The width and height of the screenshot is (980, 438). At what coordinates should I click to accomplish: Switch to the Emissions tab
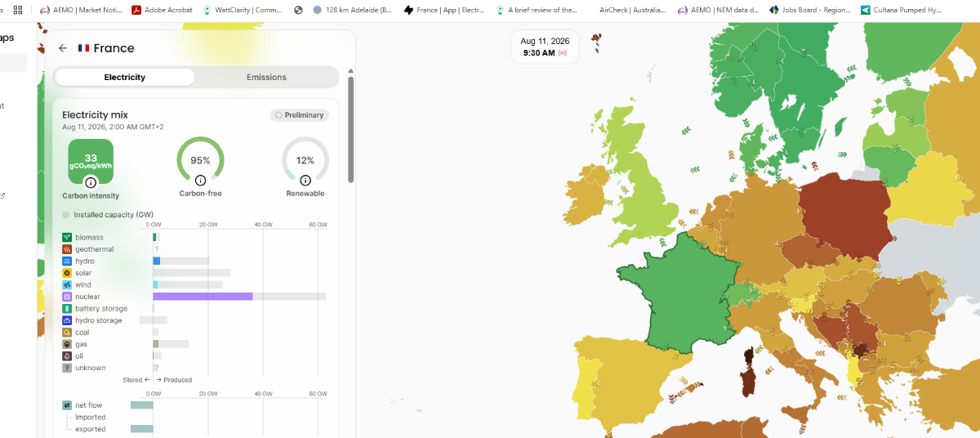pos(266,77)
